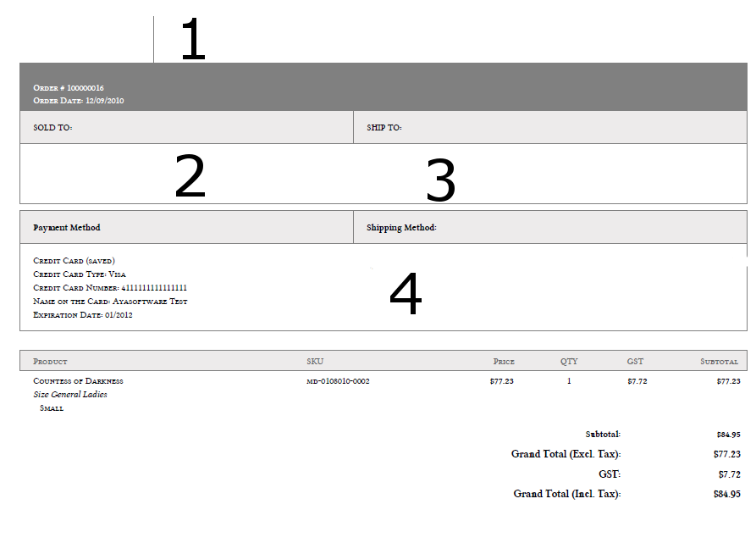Click Grand Total (Excl. Tax) label

click(x=566, y=454)
